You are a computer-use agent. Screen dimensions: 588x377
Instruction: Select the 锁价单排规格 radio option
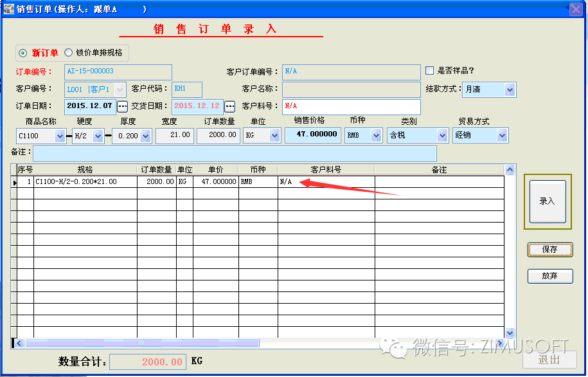pos(68,53)
